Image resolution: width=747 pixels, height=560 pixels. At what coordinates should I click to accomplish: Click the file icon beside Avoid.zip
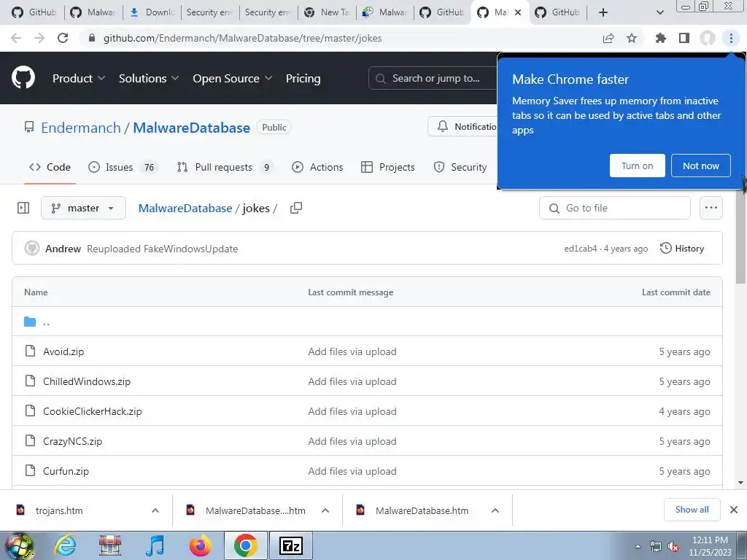tap(30, 351)
